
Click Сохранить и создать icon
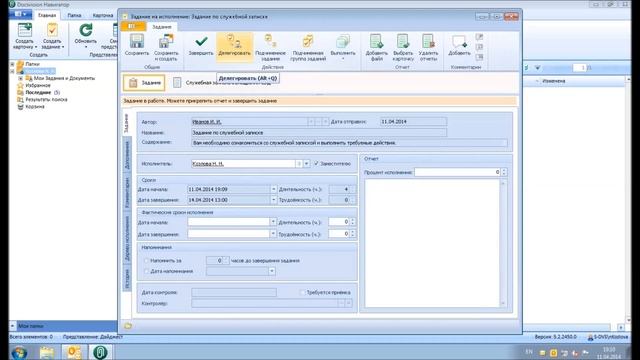(x=166, y=41)
